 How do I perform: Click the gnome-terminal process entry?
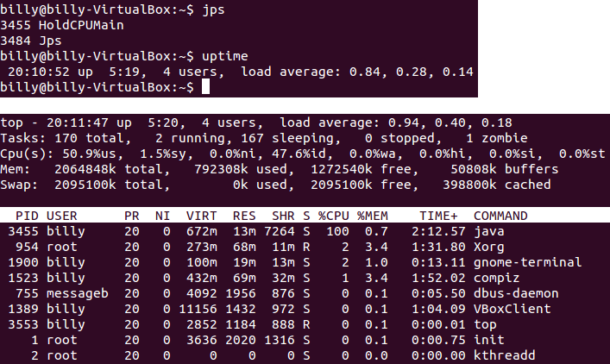(516, 262)
